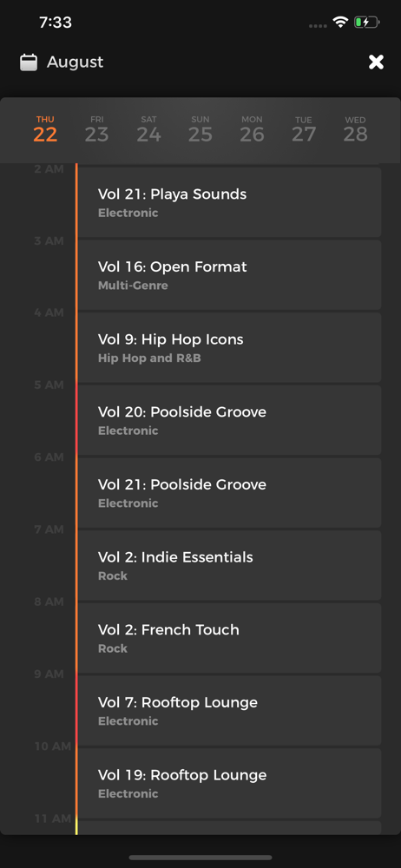The image size is (401, 868).
Task: Close the schedule with the X icon
Action: click(x=376, y=62)
